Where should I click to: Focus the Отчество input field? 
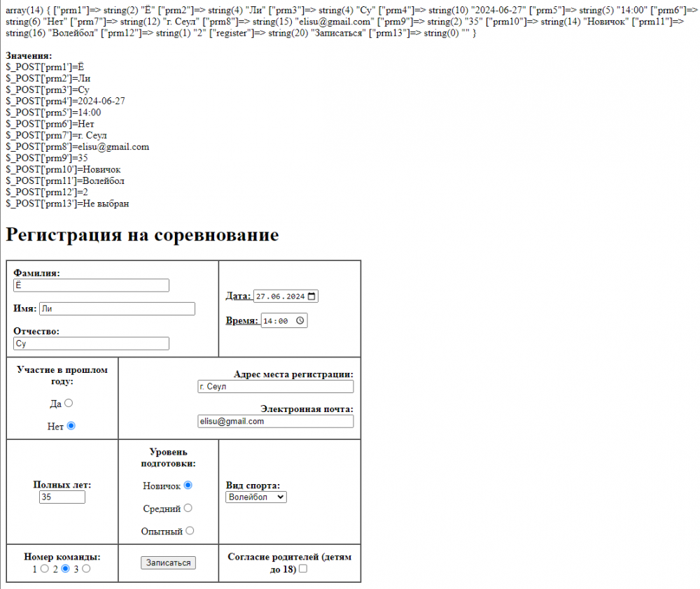point(91,343)
